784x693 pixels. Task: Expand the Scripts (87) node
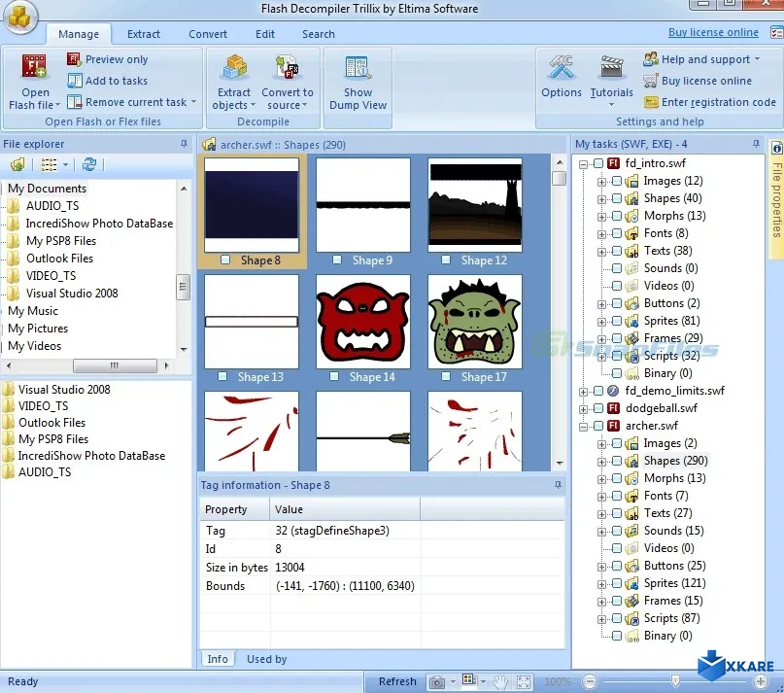602,619
